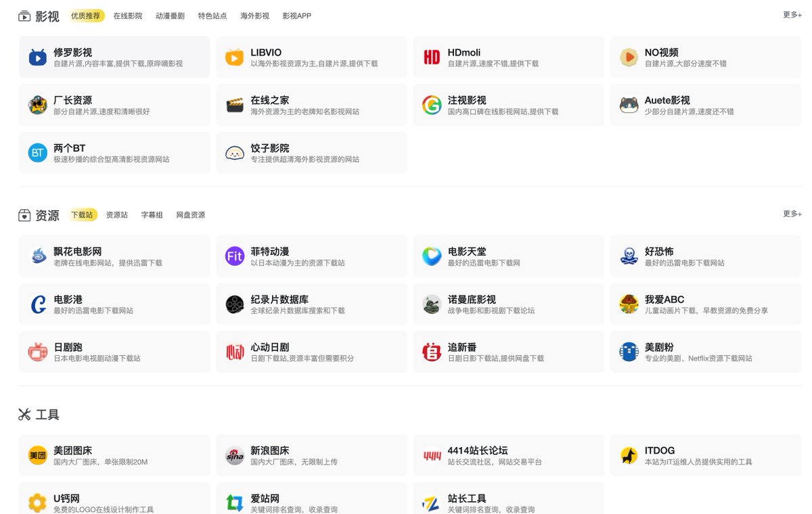812x514 pixels.
Task: Select the 下载站 tab
Action: [83, 214]
